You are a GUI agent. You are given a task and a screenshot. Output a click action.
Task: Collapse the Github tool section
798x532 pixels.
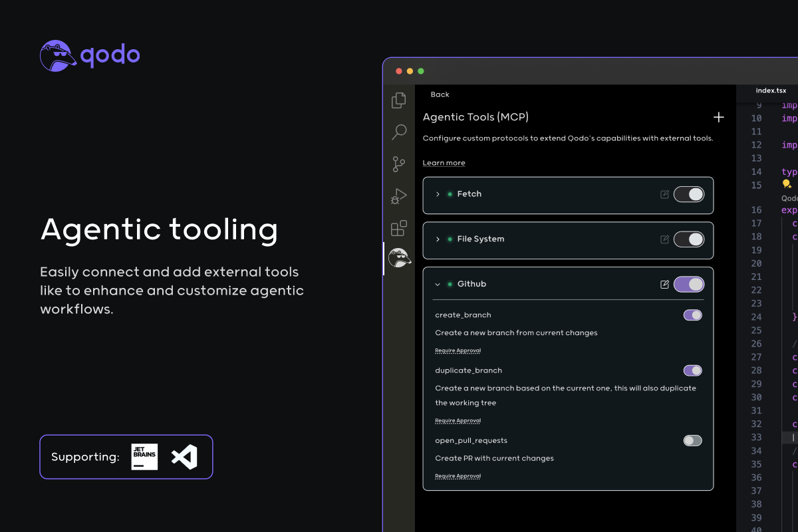coord(438,285)
